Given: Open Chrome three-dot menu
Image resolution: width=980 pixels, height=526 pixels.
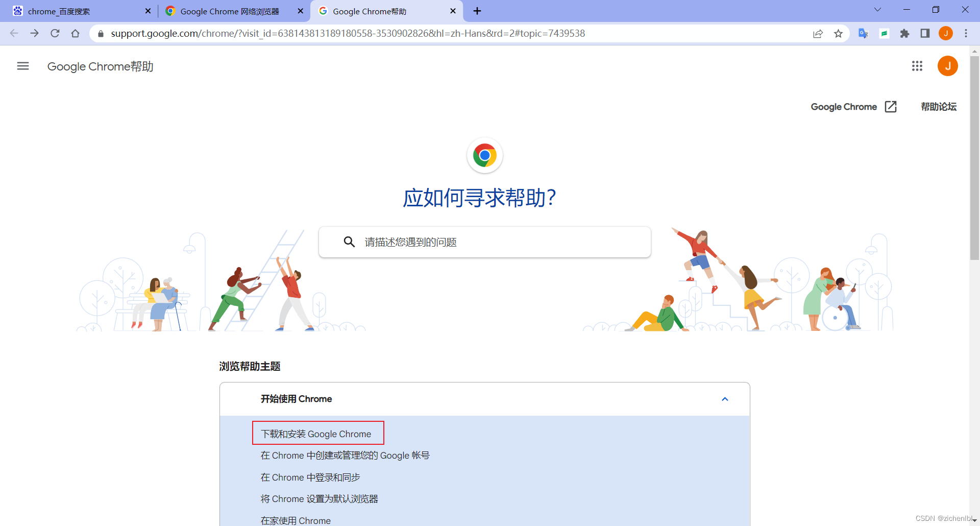Looking at the screenshot, I should tap(966, 33).
